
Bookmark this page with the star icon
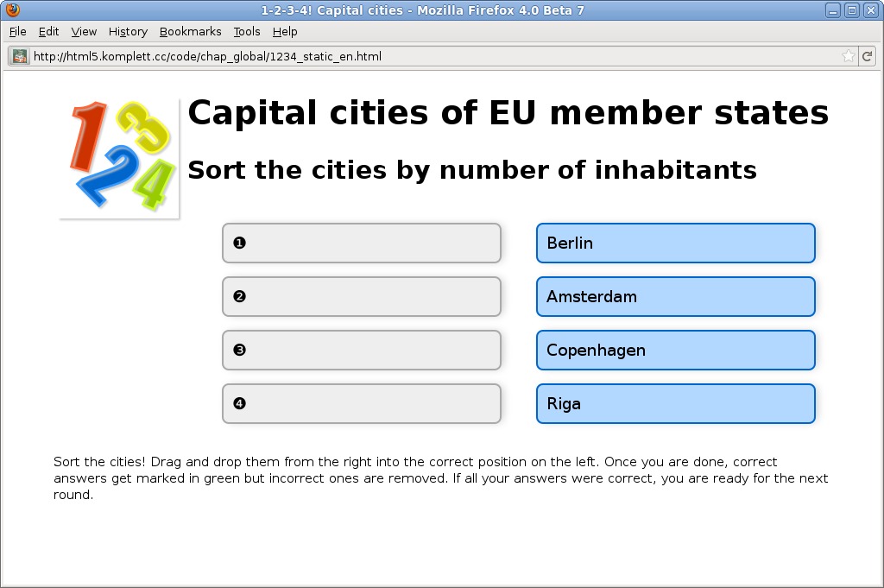pyautogui.click(x=849, y=56)
